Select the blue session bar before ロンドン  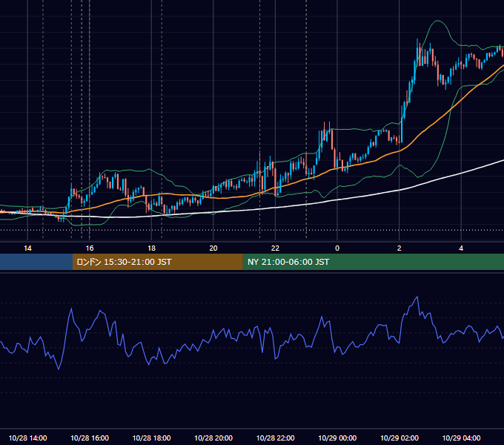pos(36,262)
